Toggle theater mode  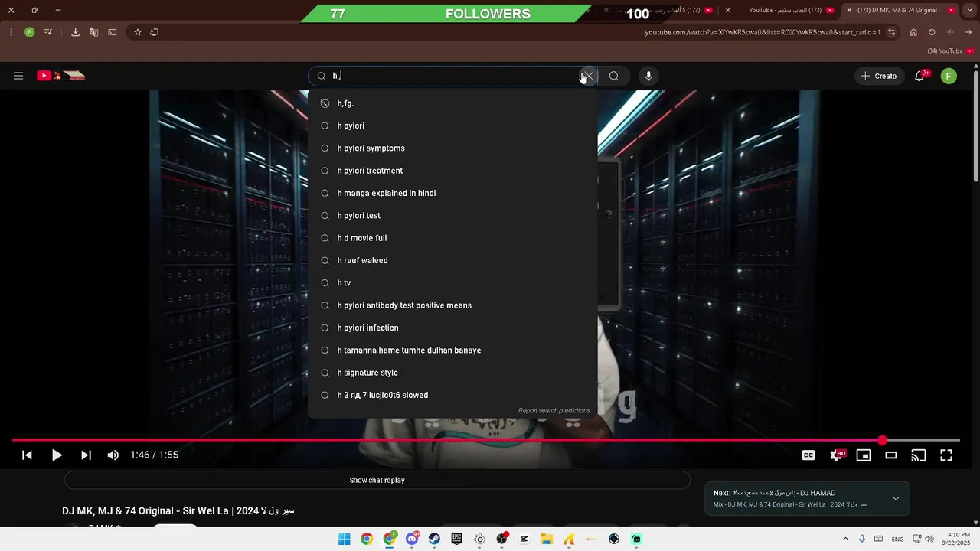[891, 455]
